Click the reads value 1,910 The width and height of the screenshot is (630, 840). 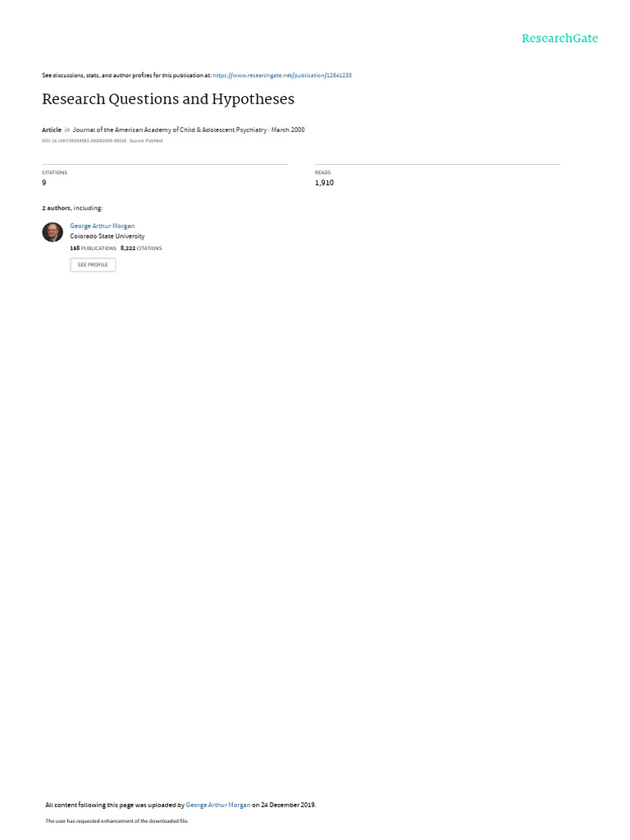(x=324, y=183)
